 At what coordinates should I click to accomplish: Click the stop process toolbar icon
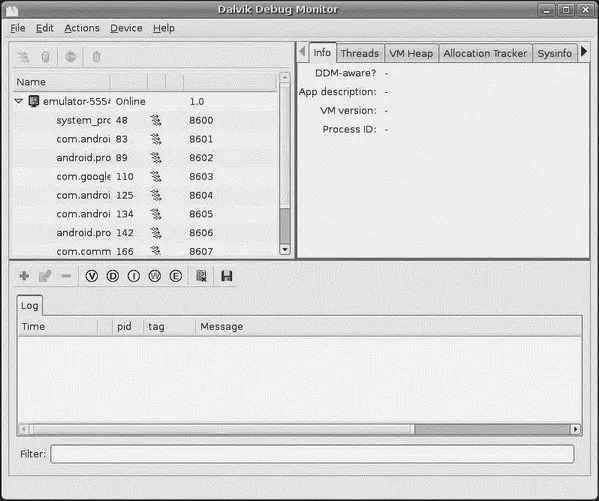pos(70,57)
